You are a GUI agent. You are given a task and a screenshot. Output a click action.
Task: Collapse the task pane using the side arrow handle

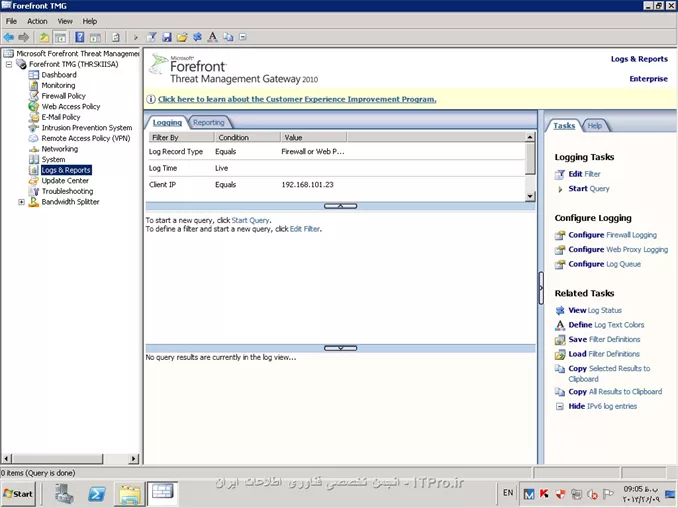(541, 288)
